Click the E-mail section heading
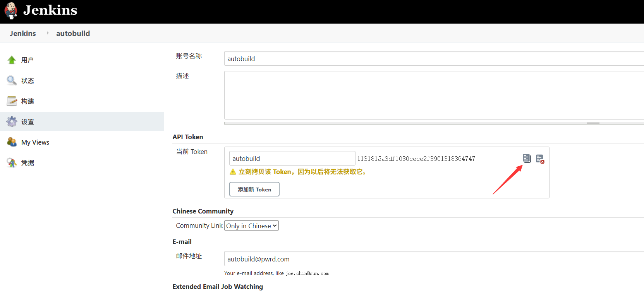Image resolution: width=644 pixels, height=292 pixels. click(x=182, y=242)
